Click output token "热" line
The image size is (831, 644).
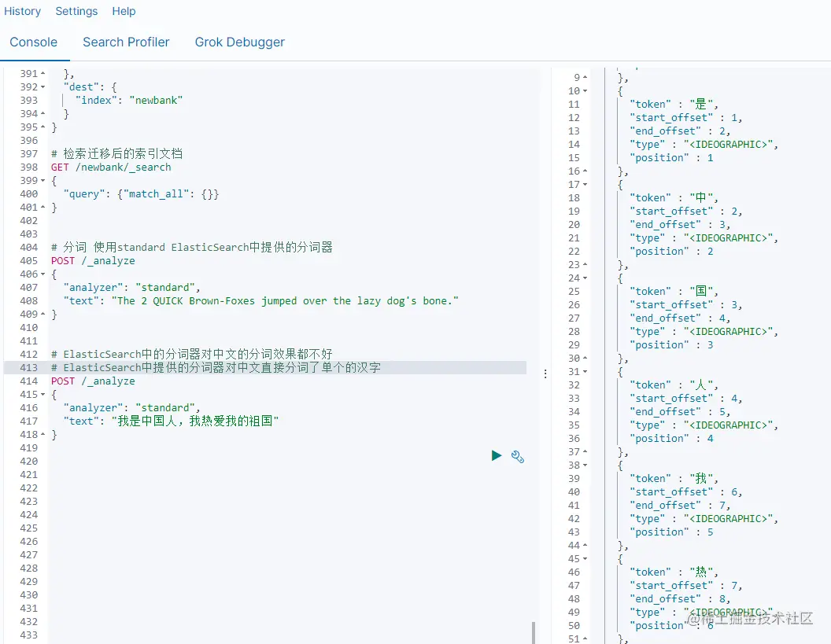pyautogui.click(x=674, y=572)
